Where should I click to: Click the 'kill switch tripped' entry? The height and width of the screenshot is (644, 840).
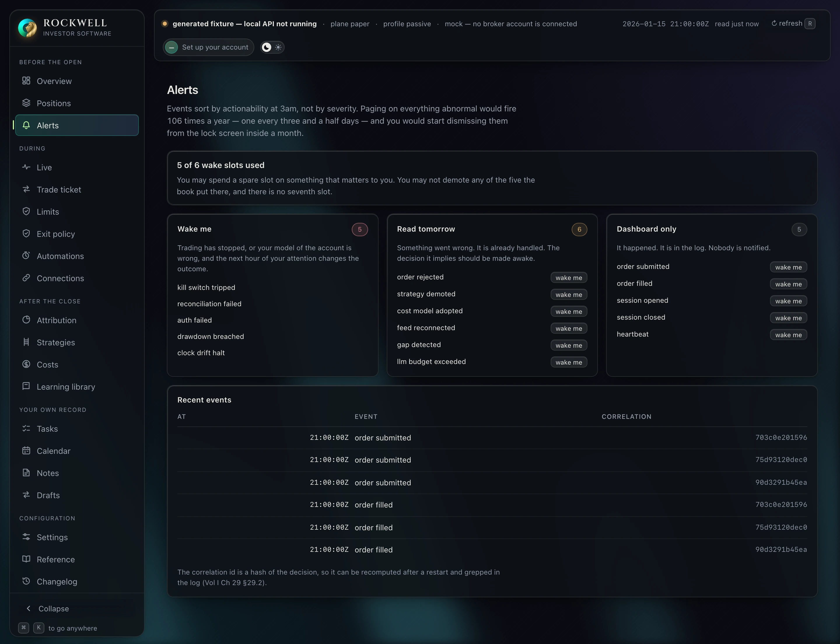(x=206, y=288)
